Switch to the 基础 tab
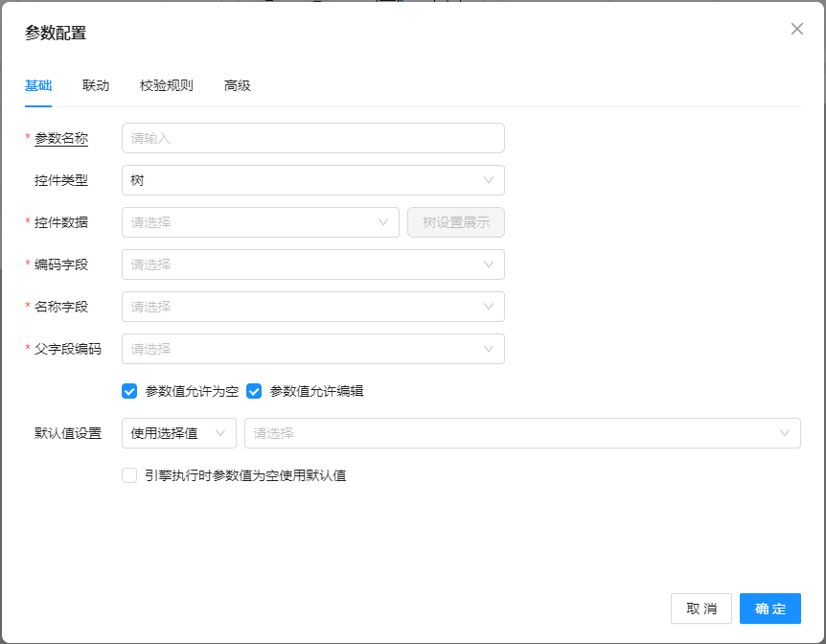The width and height of the screenshot is (826, 644). pos(38,85)
